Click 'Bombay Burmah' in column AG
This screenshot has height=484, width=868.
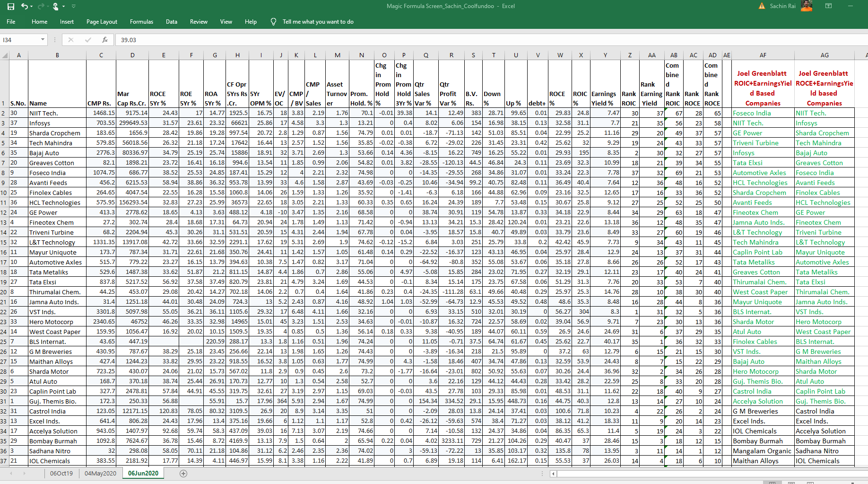825,441
